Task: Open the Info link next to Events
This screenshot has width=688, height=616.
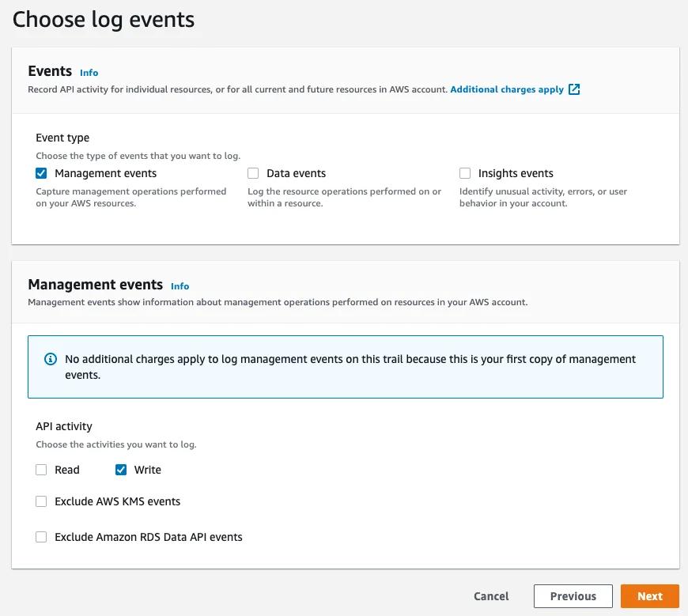Action: (x=89, y=73)
